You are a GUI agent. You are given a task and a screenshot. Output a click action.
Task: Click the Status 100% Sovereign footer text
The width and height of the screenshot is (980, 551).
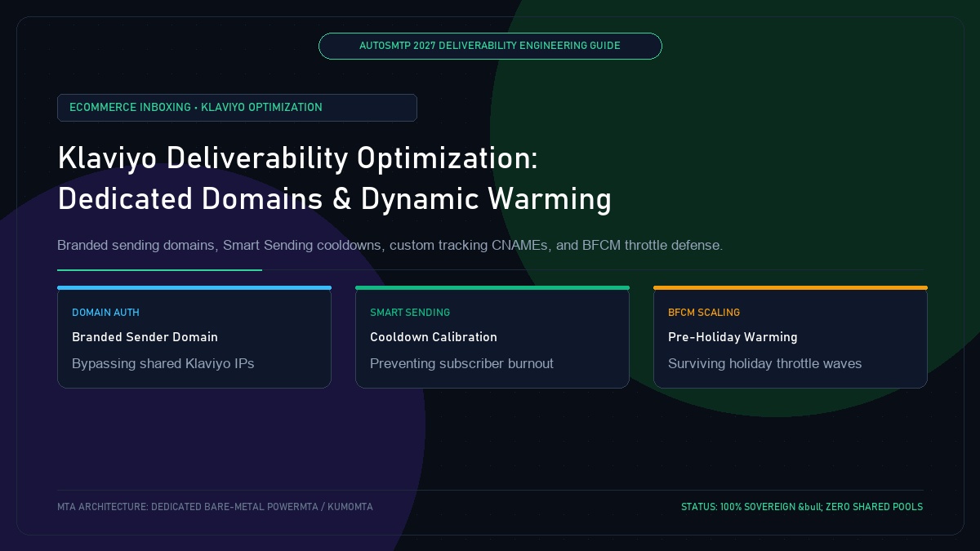(802, 507)
